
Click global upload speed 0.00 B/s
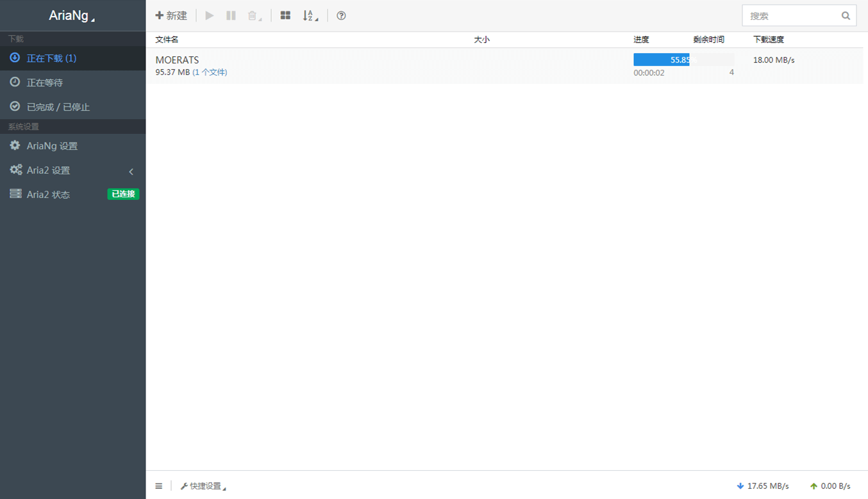point(830,486)
